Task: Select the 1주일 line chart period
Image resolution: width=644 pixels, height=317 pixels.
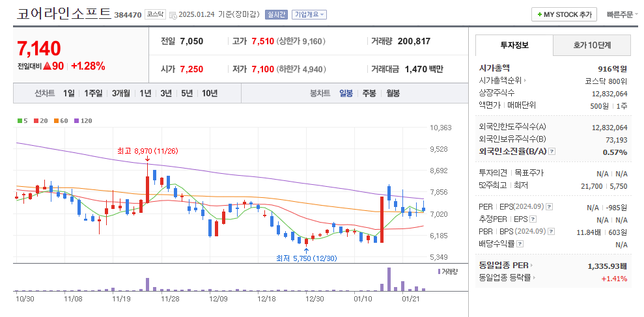Action: click(93, 93)
